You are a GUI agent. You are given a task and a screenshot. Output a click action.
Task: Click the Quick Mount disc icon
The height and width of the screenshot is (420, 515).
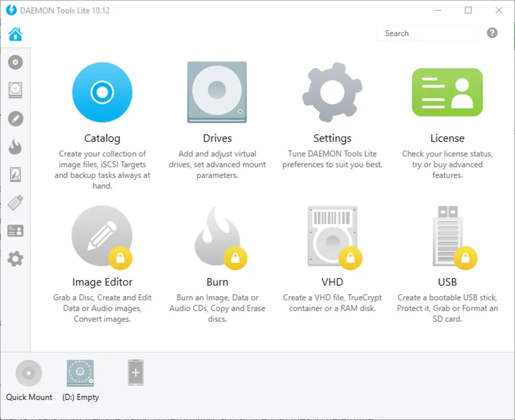[29, 373]
